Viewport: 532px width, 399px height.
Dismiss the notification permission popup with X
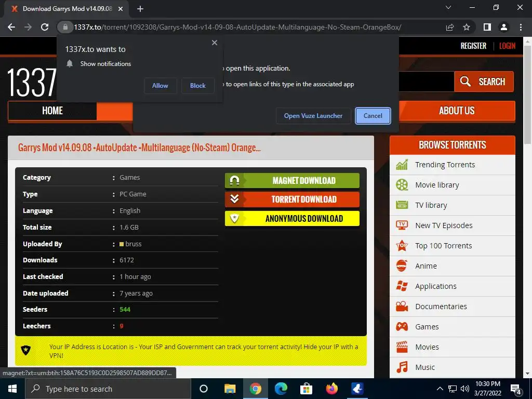point(215,43)
